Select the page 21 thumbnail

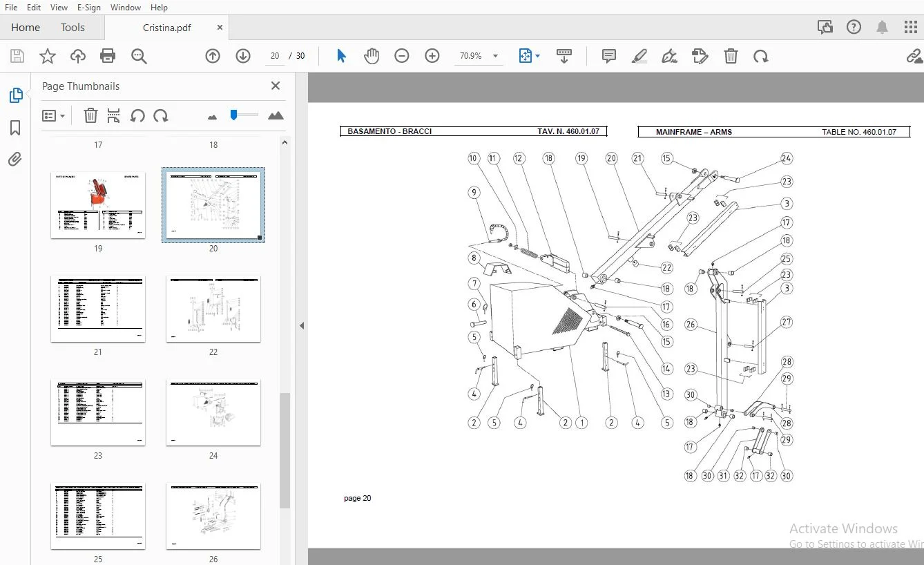98,309
